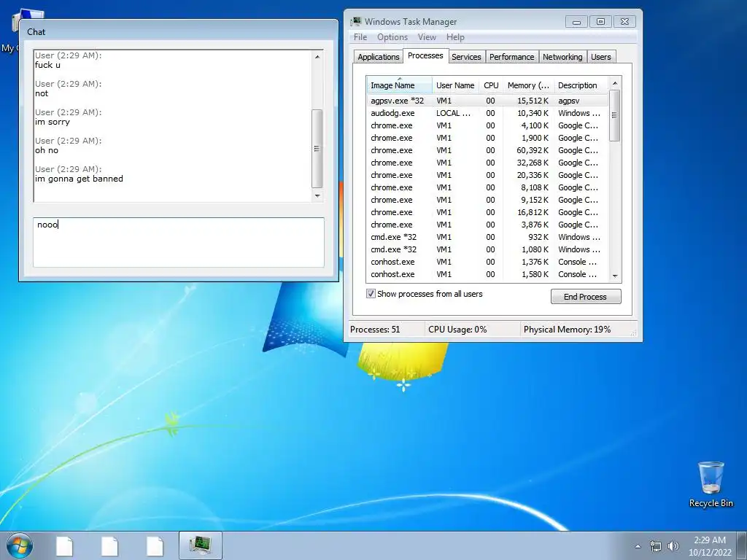
Task: Select the audiodg.exe process row
Action: [487, 113]
